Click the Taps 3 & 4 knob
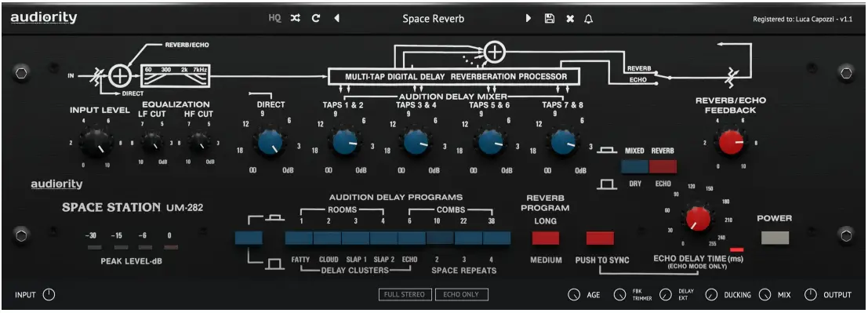Viewport: 868px width, 313px height. pyautogui.click(x=416, y=143)
